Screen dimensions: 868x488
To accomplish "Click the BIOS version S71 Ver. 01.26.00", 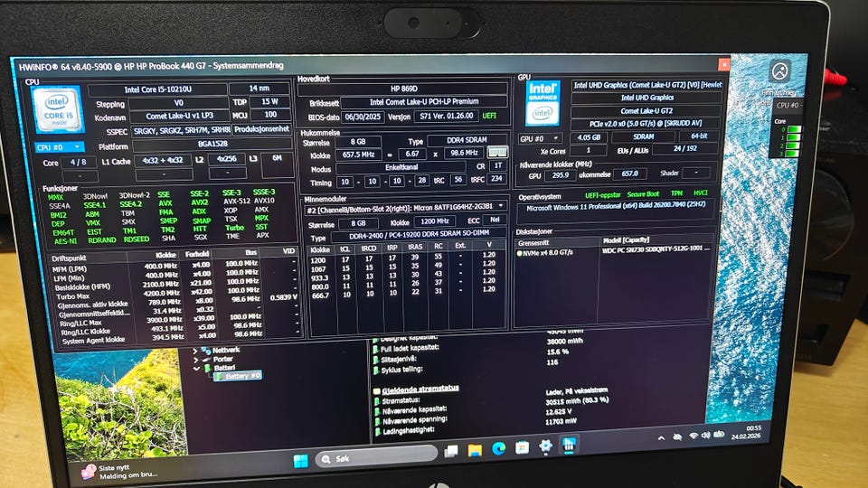I will (446, 116).
